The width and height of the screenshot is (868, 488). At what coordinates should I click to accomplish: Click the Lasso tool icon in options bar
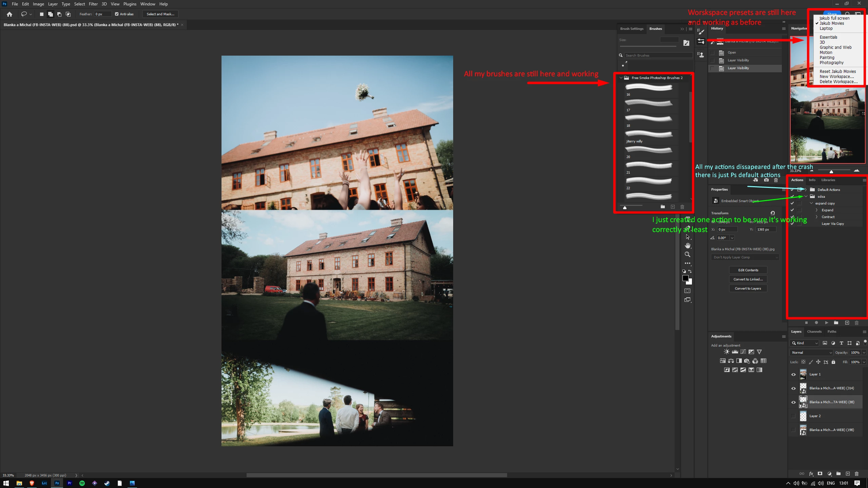coord(24,14)
